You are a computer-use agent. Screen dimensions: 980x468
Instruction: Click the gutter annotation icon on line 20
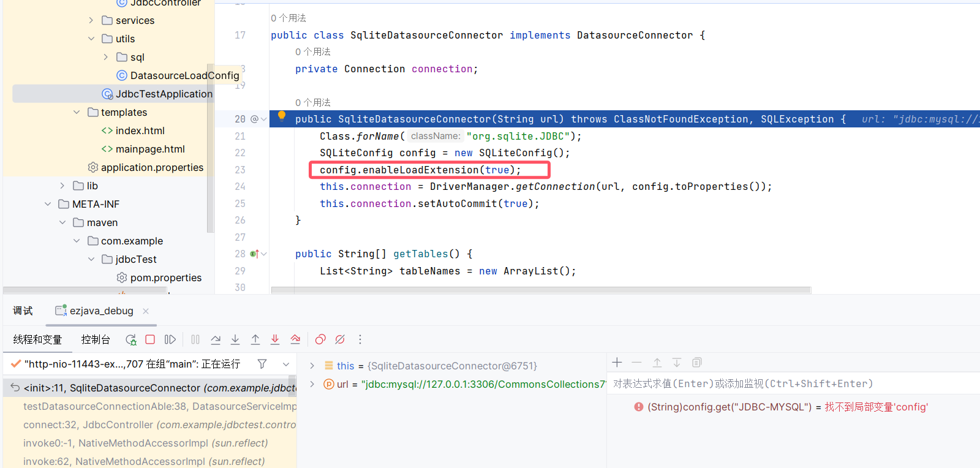254,119
